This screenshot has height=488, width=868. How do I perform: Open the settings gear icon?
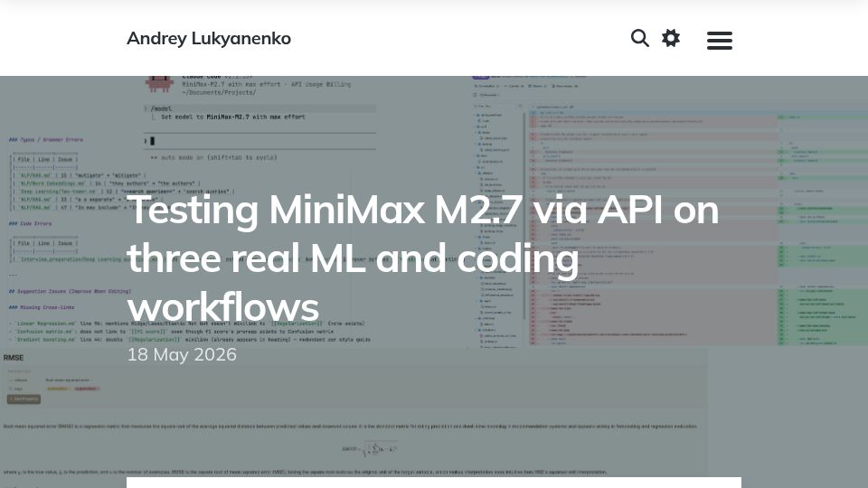[x=670, y=38]
